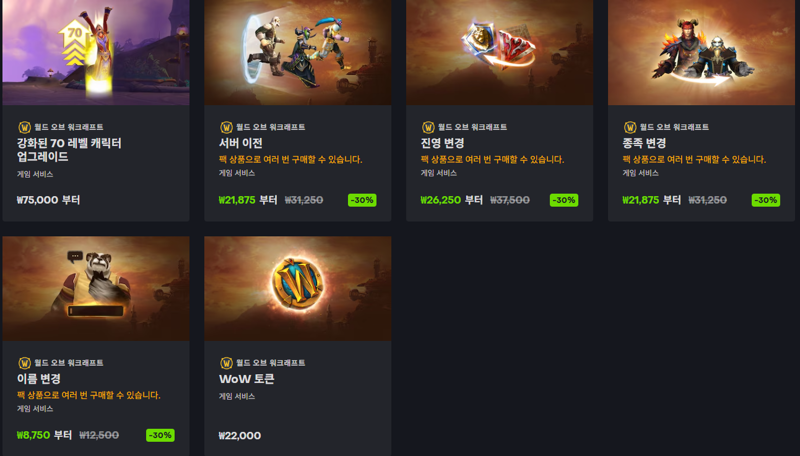Open the WoW 토큰 gold coin image

[298, 288]
